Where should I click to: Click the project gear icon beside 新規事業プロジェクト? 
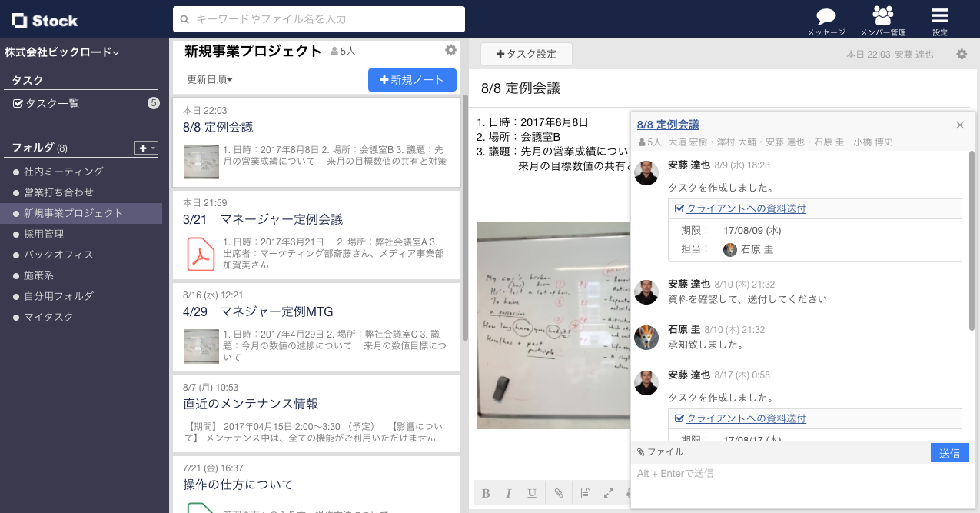pyautogui.click(x=450, y=50)
